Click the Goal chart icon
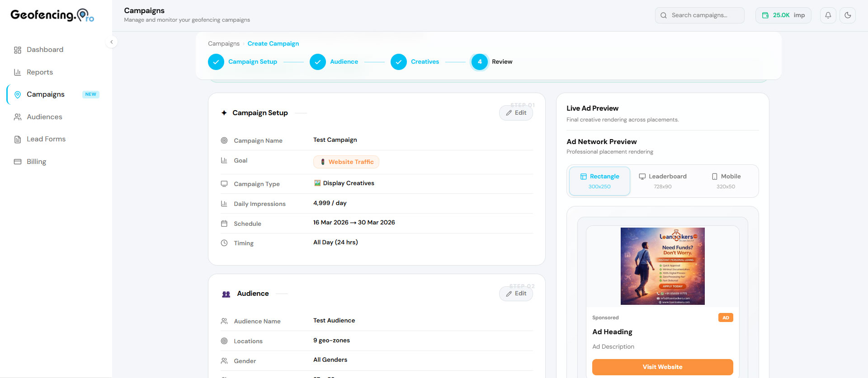Viewport: 868px width, 378px height. tap(224, 160)
